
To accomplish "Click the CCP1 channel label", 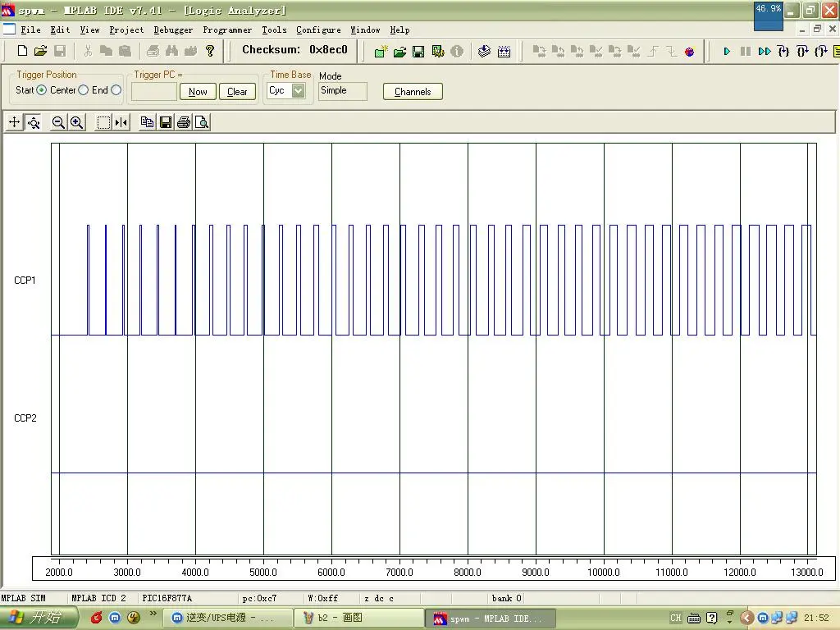I will coord(25,281).
